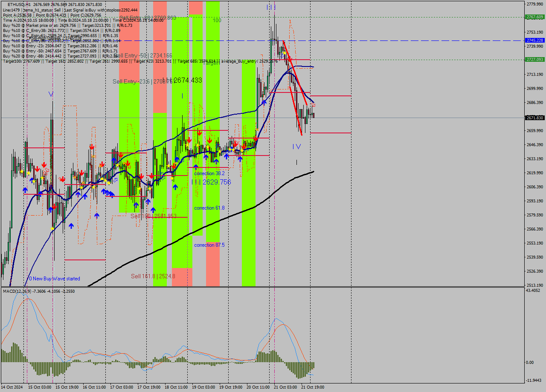
Task: Click the 'Buy %20 @ Entry -88: 2414.442' line
Action: [60, 56]
